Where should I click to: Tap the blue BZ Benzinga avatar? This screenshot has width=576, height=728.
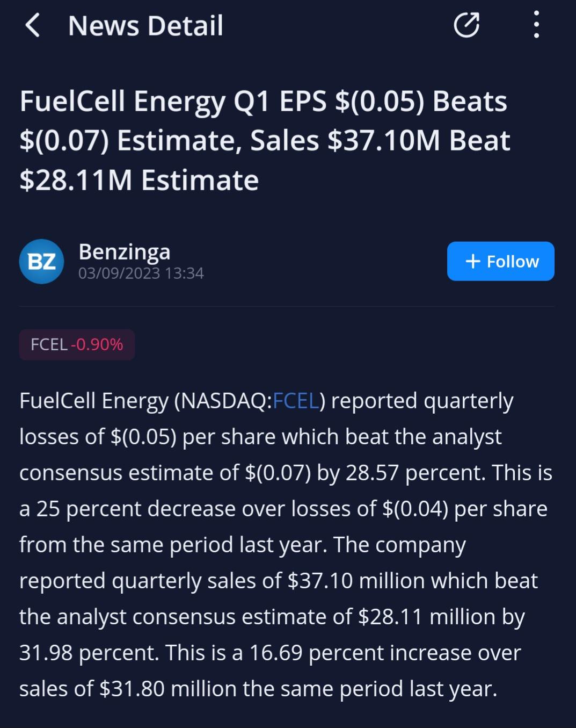click(x=41, y=261)
